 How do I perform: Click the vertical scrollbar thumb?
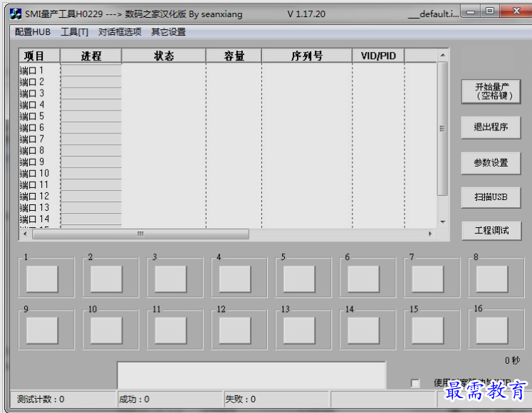coord(442,128)
